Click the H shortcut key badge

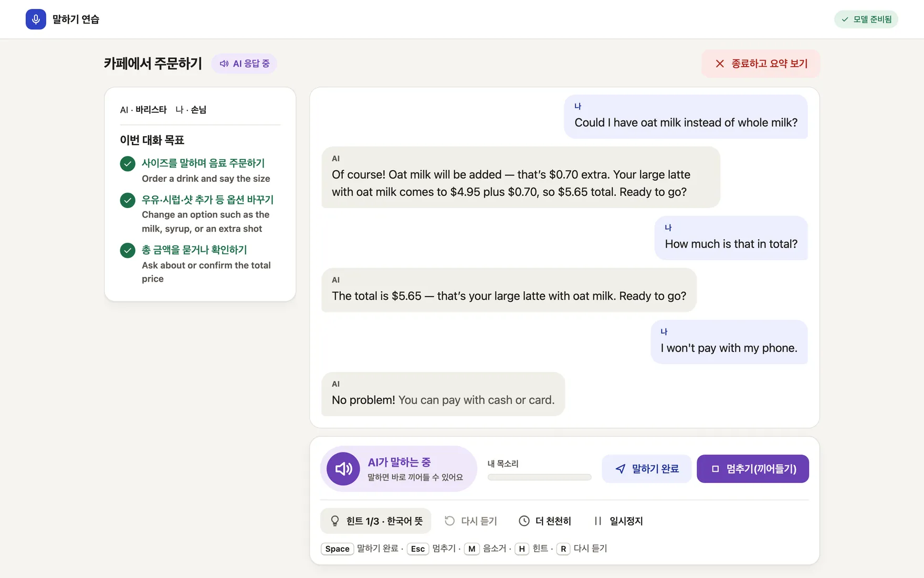[521, 549]
